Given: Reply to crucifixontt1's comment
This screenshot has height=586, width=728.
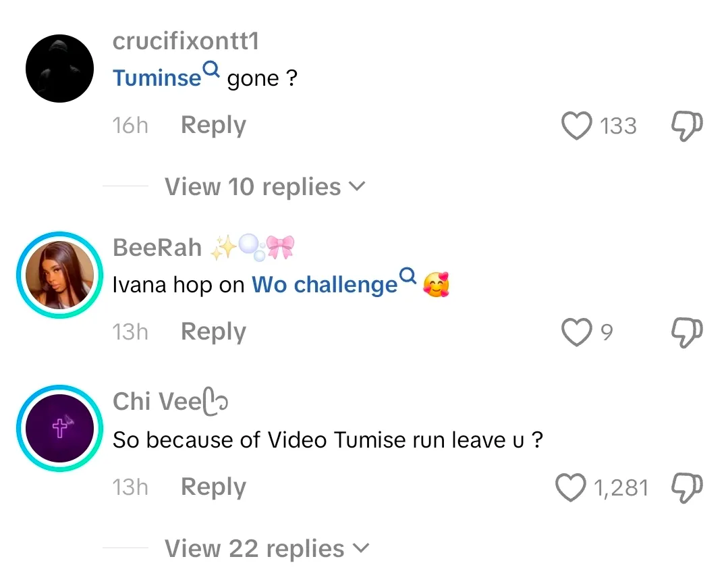Looking at the screenshot, I should 213,126.
